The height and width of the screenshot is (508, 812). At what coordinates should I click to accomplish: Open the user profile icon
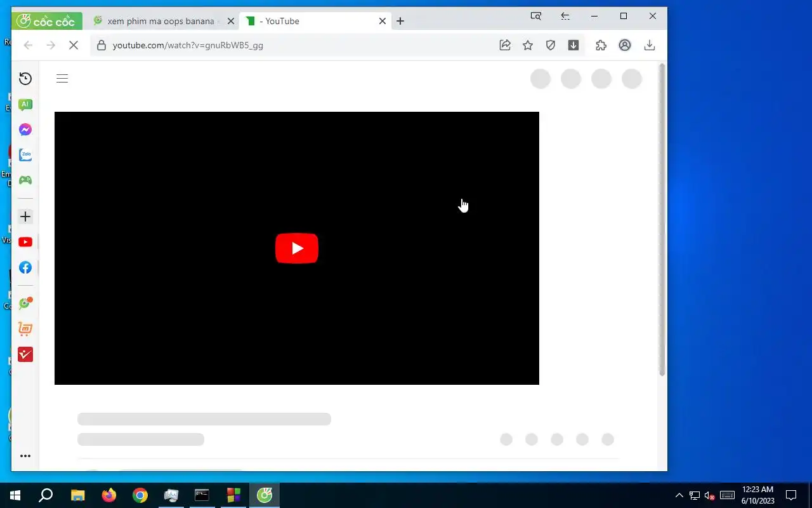pos(625,45)
